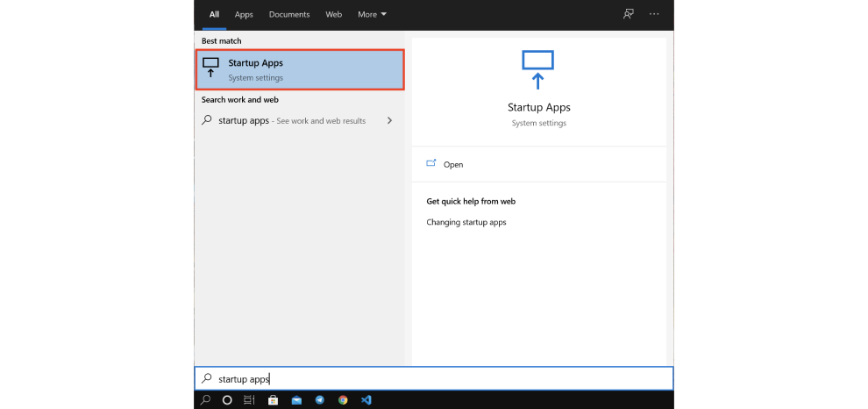Open Cortana from the taskbar
Viewport: 868px width, 409px height.
pos(227,399)
